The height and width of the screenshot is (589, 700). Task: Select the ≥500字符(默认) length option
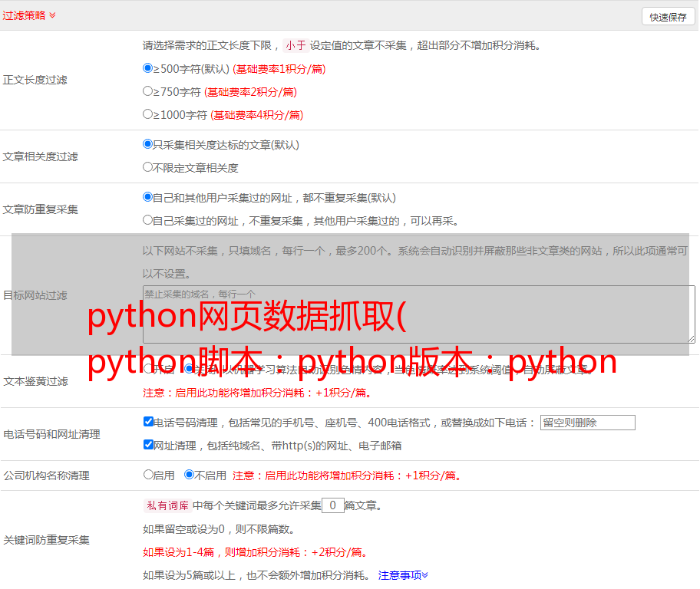coord(148,68)
